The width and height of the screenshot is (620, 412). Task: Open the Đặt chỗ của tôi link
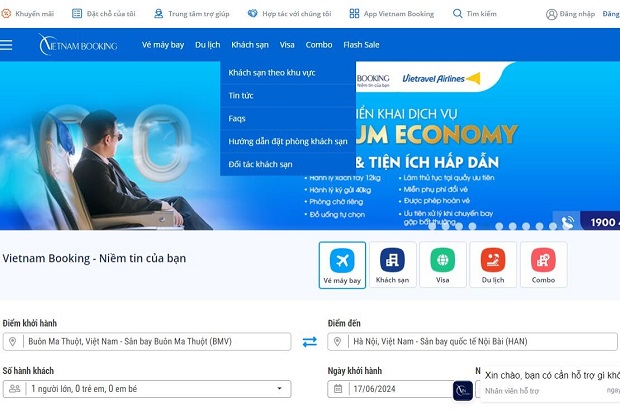111,13
